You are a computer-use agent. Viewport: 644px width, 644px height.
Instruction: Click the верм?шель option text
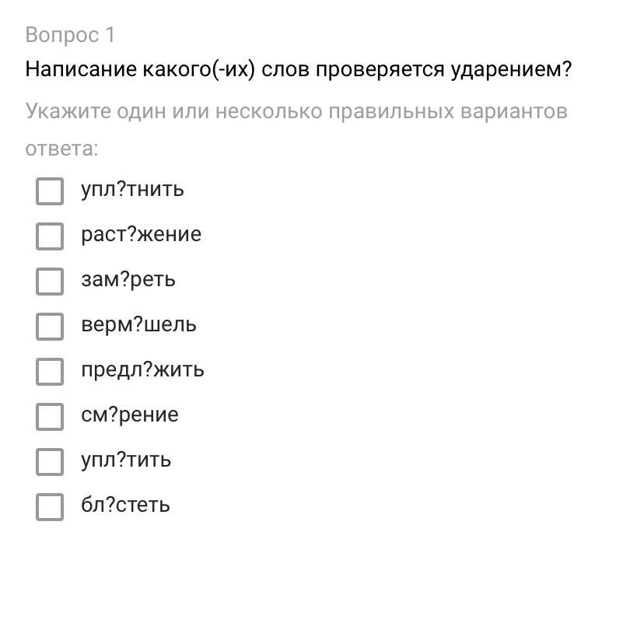pyautogui.click(x=138, y=325)
